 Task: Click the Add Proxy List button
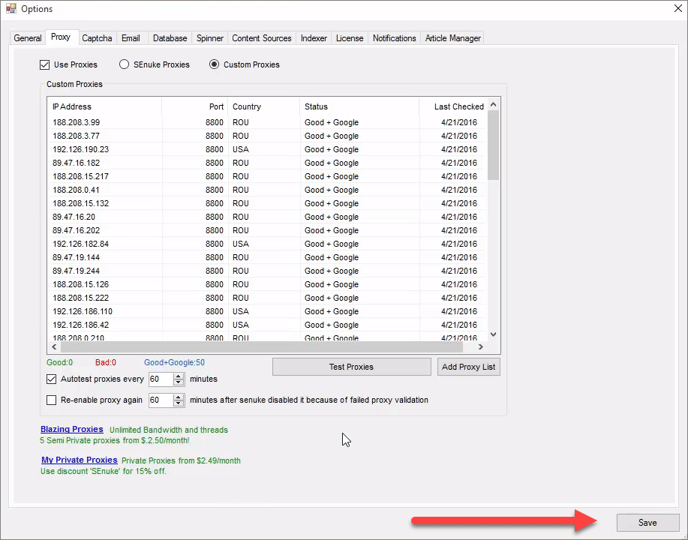point(469,367)
